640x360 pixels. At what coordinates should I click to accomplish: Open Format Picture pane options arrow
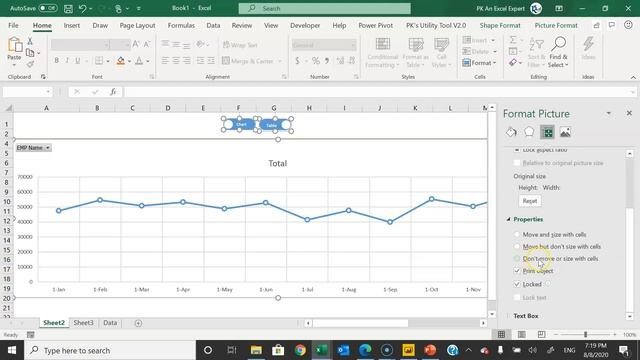pyautogui.click(x=609, y=113)
